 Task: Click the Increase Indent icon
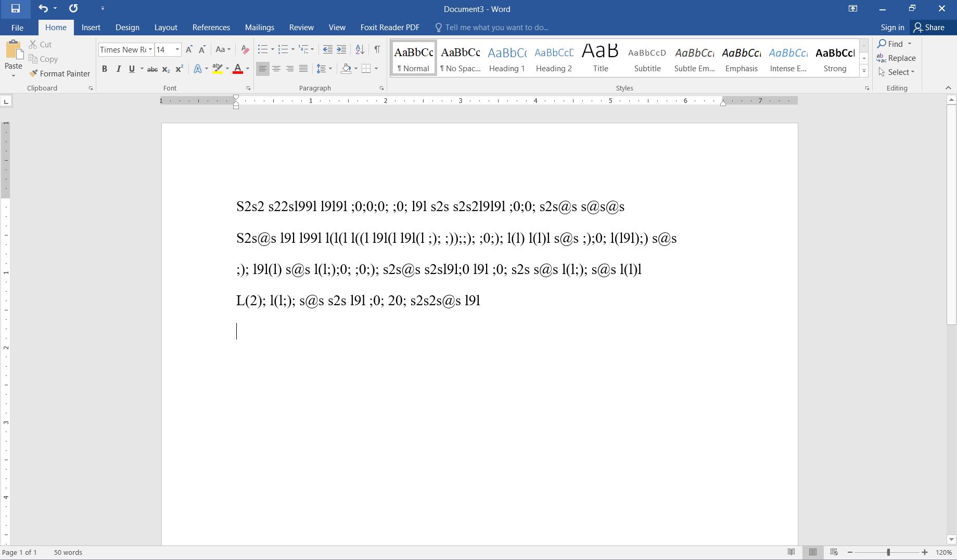pyautogui.click(x=341, y=49)
